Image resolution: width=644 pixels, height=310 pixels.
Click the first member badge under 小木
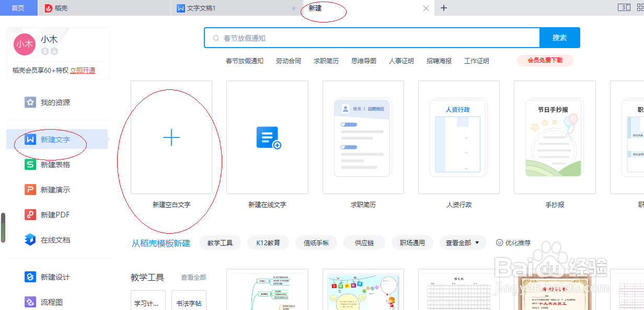click(x=45, y=51)
